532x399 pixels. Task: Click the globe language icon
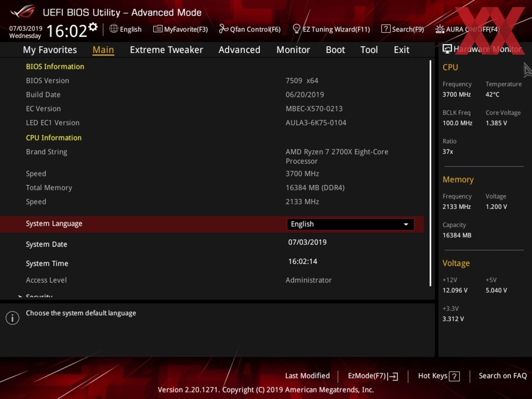tap(113, 29)
